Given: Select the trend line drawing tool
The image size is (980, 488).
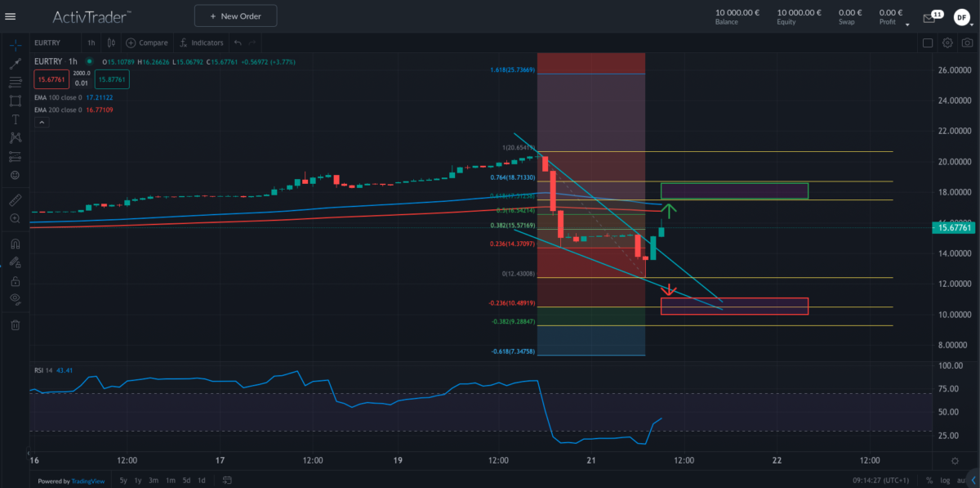Looking at the screenshot, I should [x=15, y=63].
